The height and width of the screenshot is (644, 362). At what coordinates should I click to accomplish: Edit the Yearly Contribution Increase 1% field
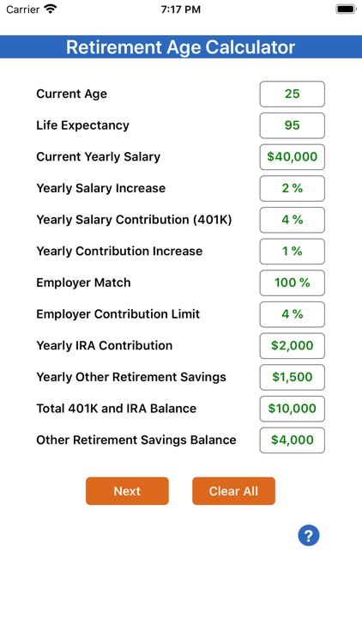coord(293,252)
